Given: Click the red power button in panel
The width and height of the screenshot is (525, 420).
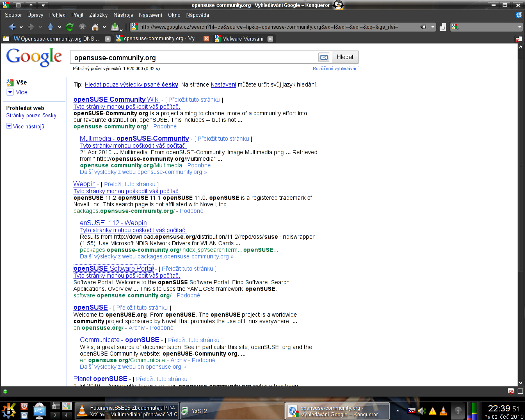Looking at the screenshot, I should point(24,406).
